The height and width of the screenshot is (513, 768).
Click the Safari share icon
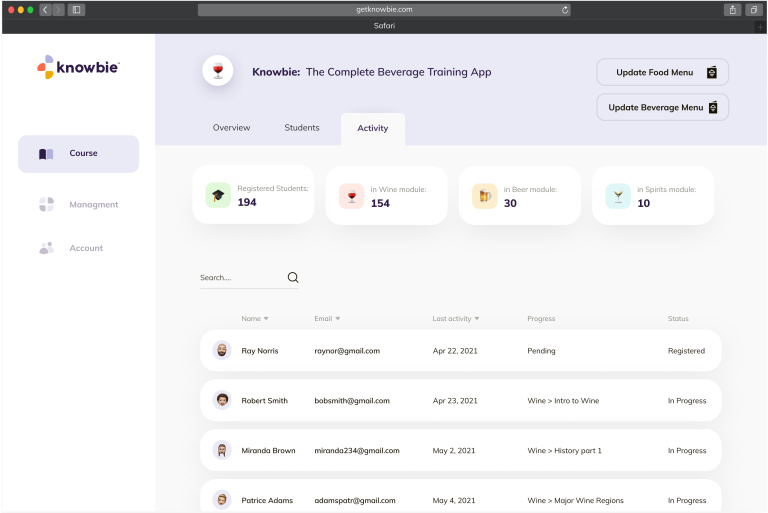coord(733,9)
